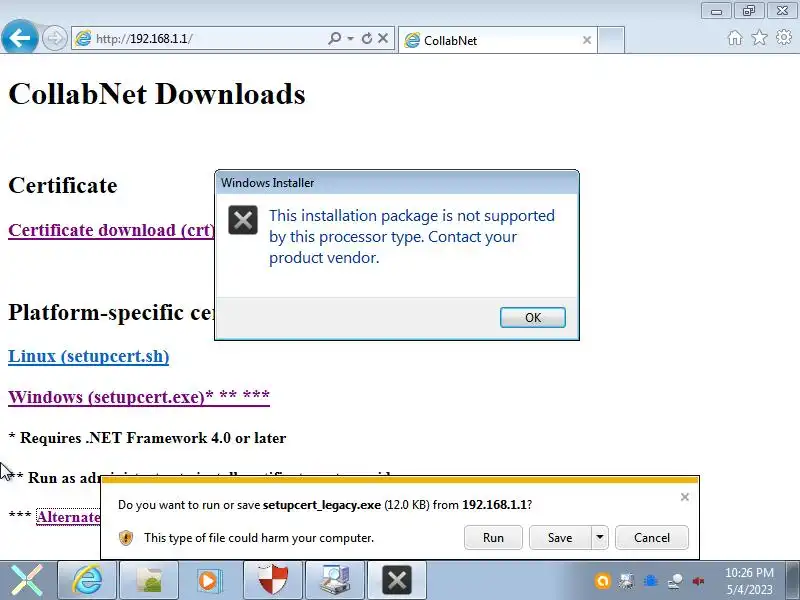
Task: Close the CollabNet tab
Action: pyautogui.click(x=587, y=40)
